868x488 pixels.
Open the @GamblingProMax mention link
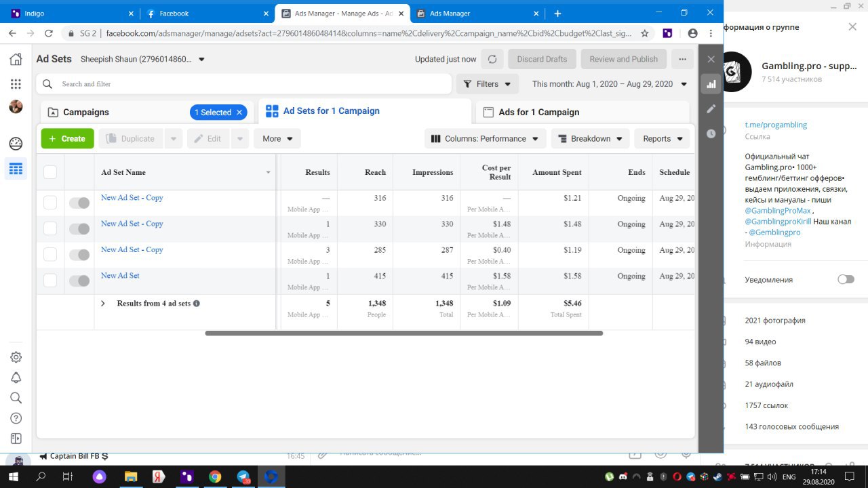coord(778,211)
